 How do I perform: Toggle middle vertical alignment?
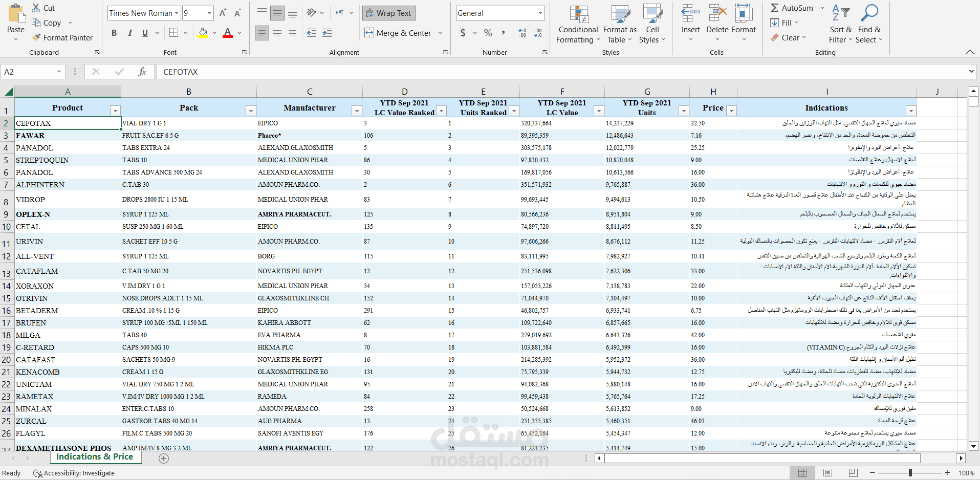click(277, 13)
